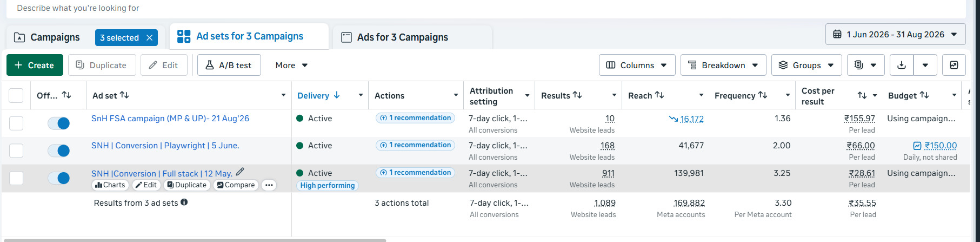
Task: Open the Columns dropdown
Action: (637, 65)
